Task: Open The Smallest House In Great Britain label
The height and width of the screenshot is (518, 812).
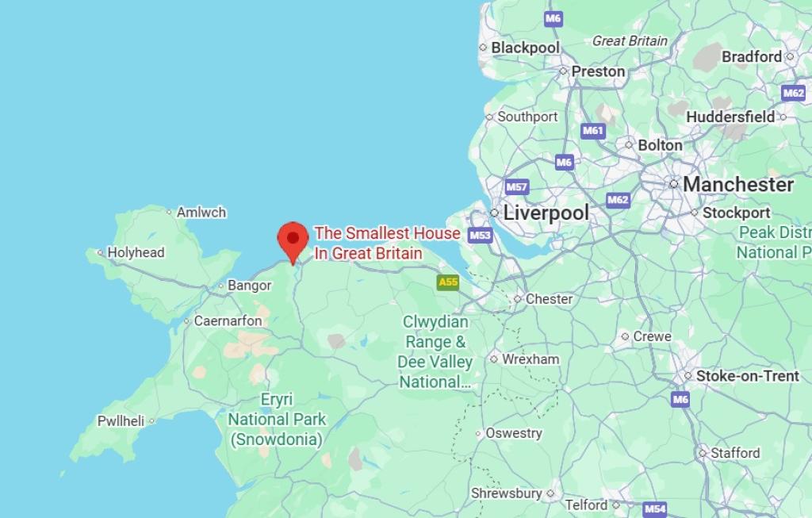Action: pos(387,243)
